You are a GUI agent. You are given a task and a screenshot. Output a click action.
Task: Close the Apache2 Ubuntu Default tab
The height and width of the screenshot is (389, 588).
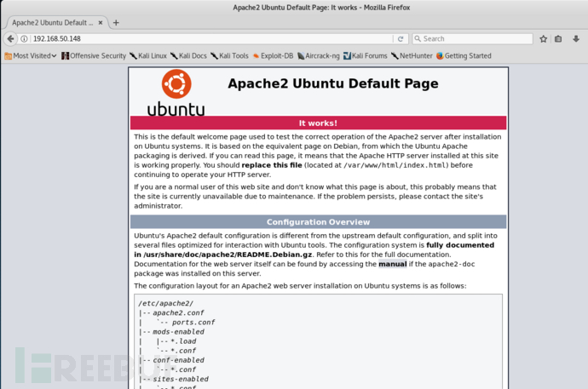click(x=100, y=22)
